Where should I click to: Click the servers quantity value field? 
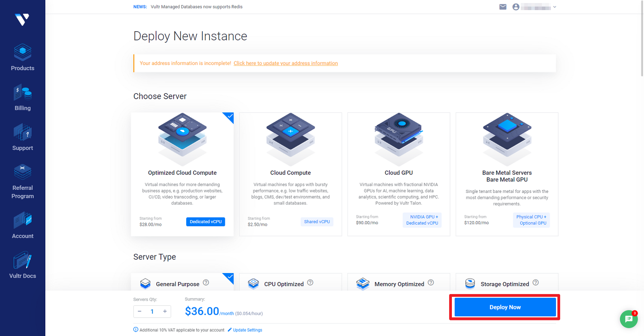click(x=152, y=311)
